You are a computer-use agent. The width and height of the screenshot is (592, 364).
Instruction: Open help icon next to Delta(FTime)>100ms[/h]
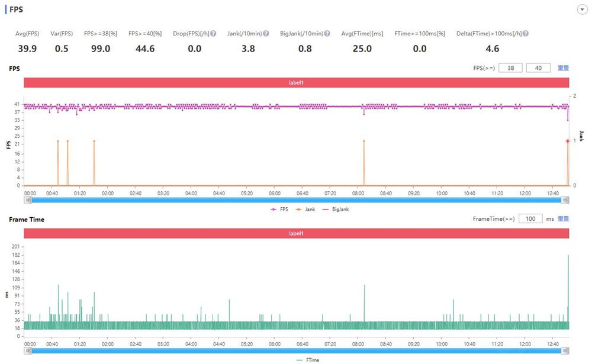(525, 34)
